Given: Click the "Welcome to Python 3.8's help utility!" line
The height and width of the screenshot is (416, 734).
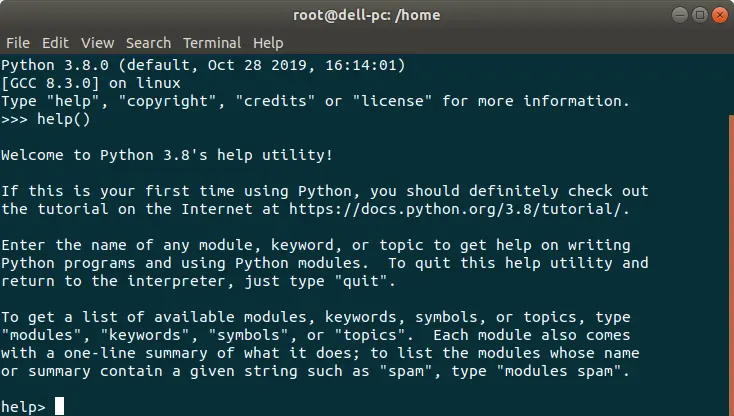Looking at the screenshot, I should pyautogui.click(x=167, y=155).
